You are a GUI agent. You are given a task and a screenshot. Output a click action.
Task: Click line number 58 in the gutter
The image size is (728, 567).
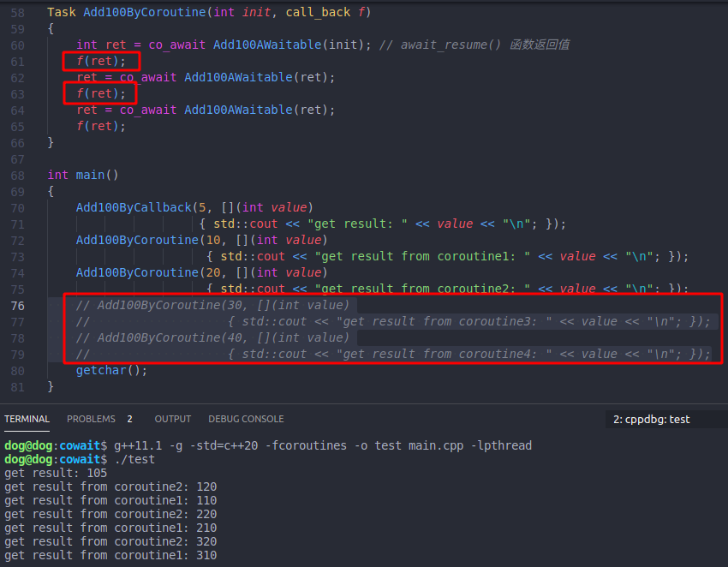[17, 12]
